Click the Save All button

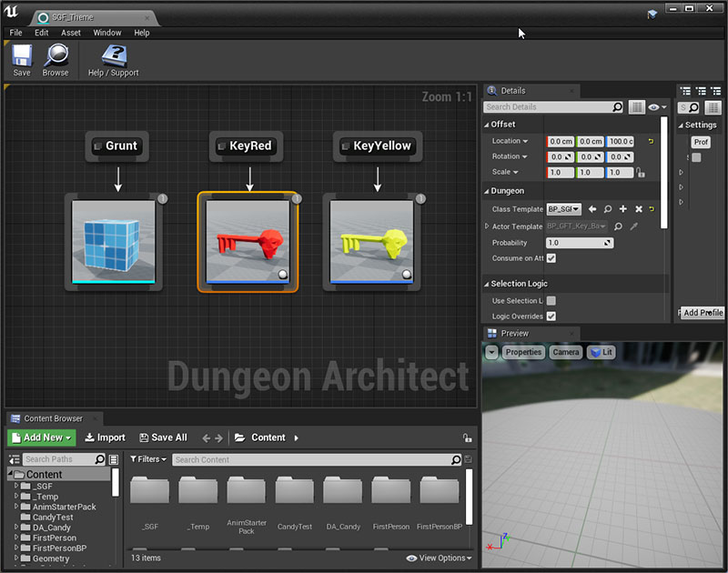pos(164,437)
